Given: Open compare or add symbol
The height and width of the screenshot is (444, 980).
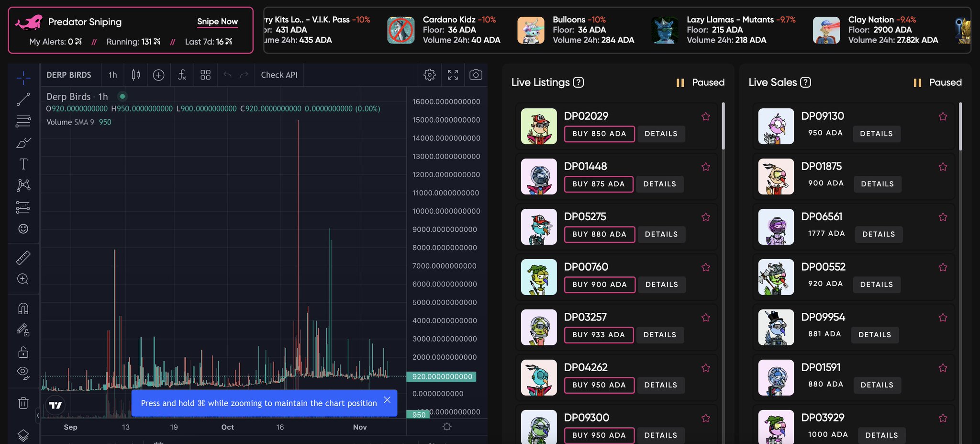Looking at the screenshot, I should pos(158,75).
